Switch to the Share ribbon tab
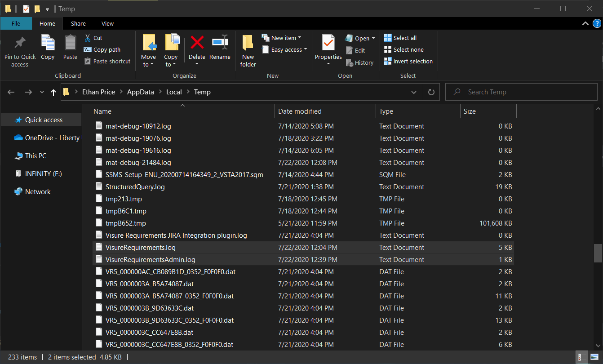 click(78, 24)
